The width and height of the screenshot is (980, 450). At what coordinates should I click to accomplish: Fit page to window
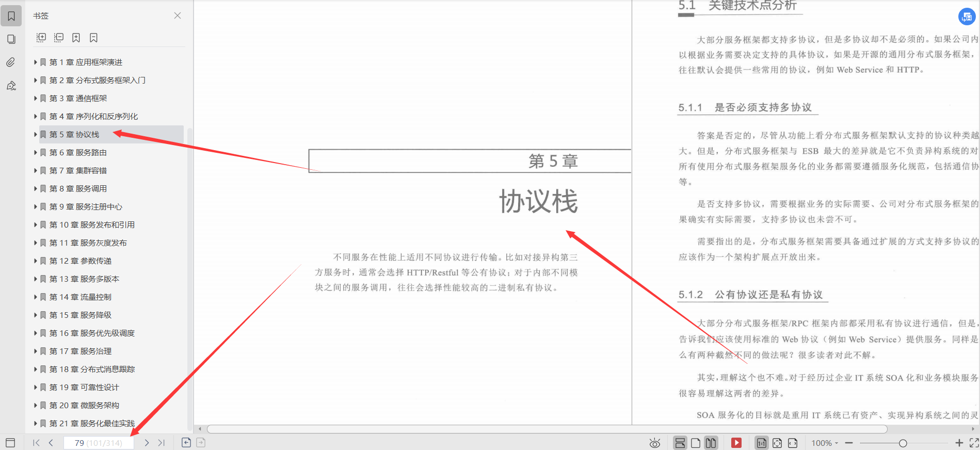(x=777, y=443)
